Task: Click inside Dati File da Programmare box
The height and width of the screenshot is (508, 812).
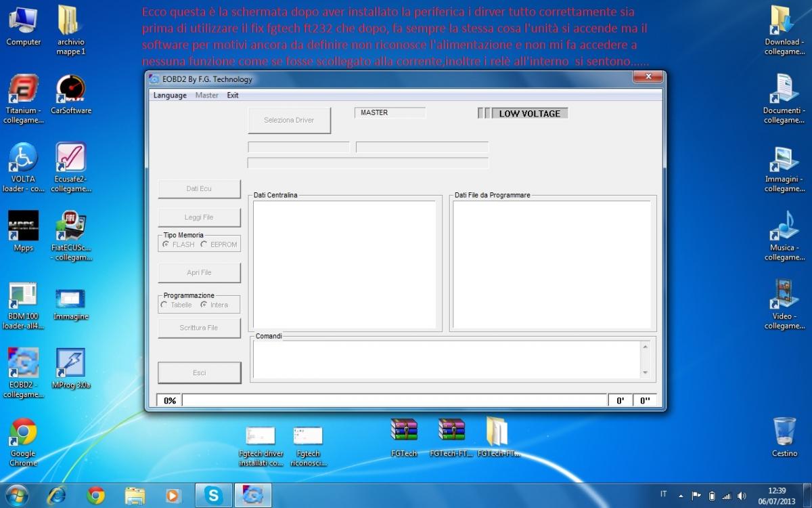Action: pyautogui.click(x=551, y=264)
